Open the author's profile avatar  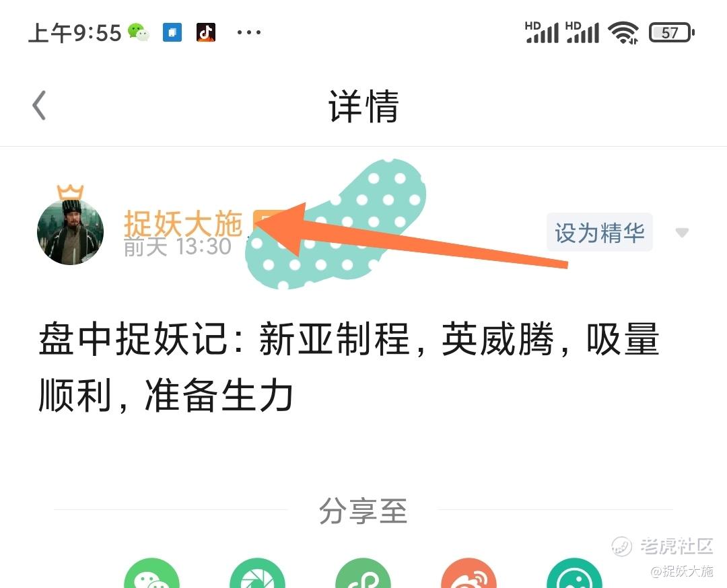(70, 231)
